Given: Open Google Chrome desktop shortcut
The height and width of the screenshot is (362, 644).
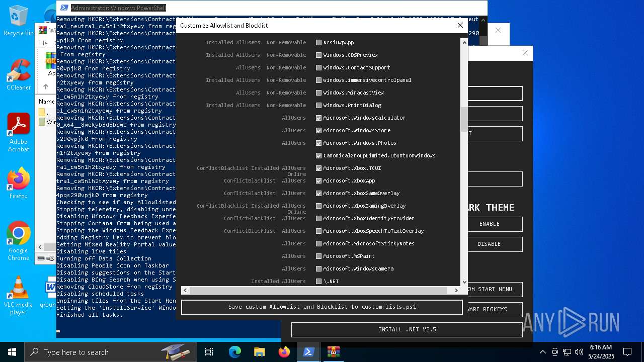Looking at the screenshot, I should [x=18, y=241].
